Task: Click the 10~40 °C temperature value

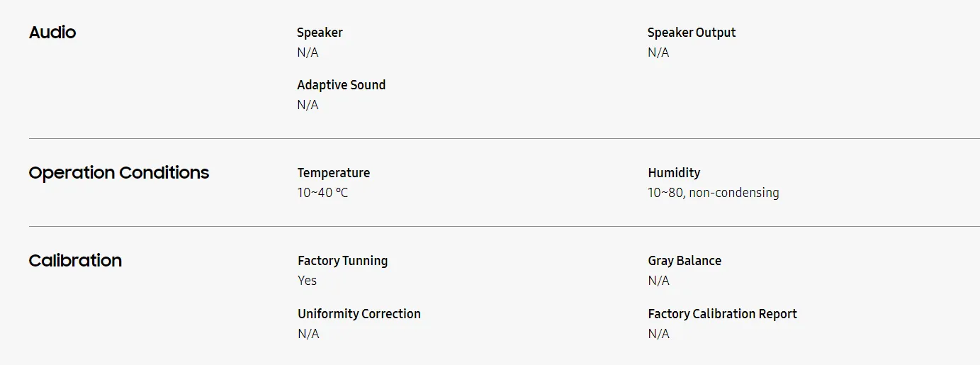Action: pos(323,193)
